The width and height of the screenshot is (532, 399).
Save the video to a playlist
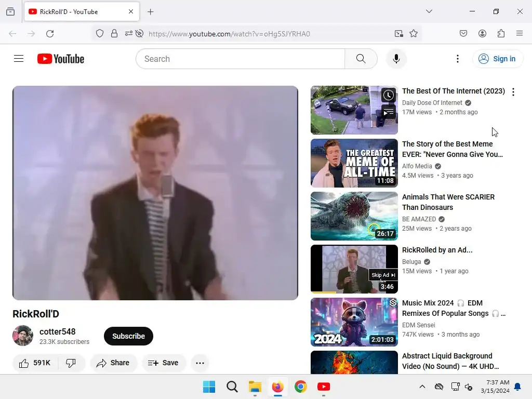164,363
